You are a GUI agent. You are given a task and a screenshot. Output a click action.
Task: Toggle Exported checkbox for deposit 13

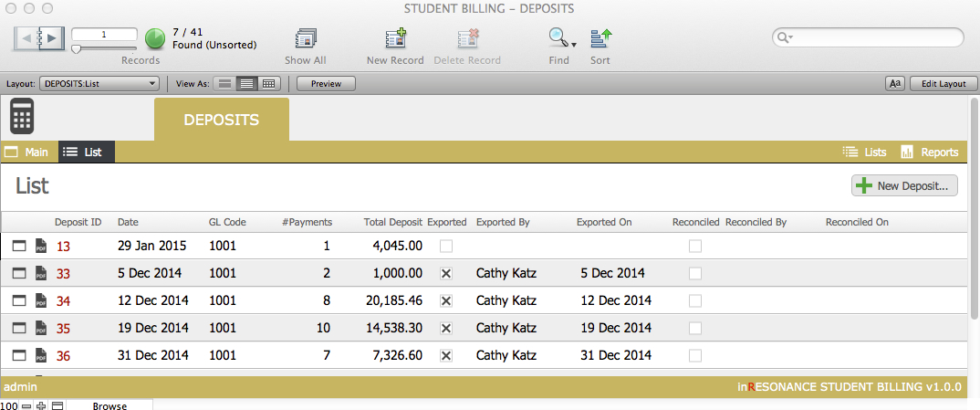pyautogui.click(x=446, y=246)
